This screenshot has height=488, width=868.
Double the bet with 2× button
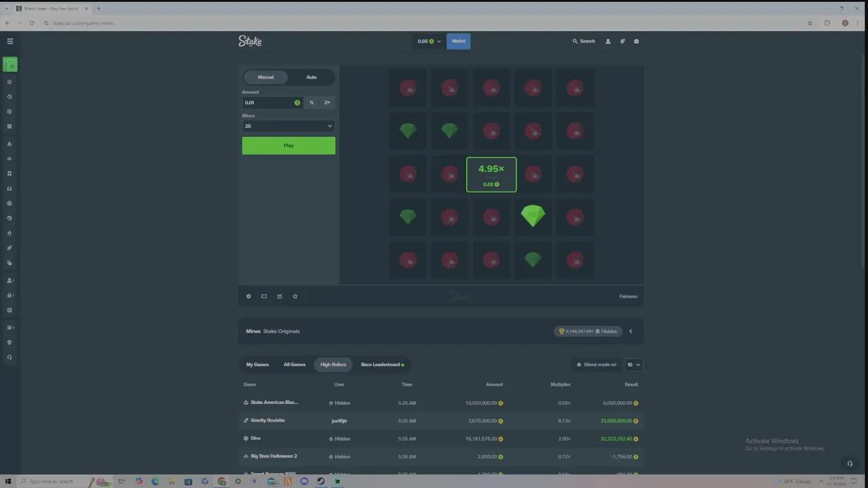pos(327,102)
